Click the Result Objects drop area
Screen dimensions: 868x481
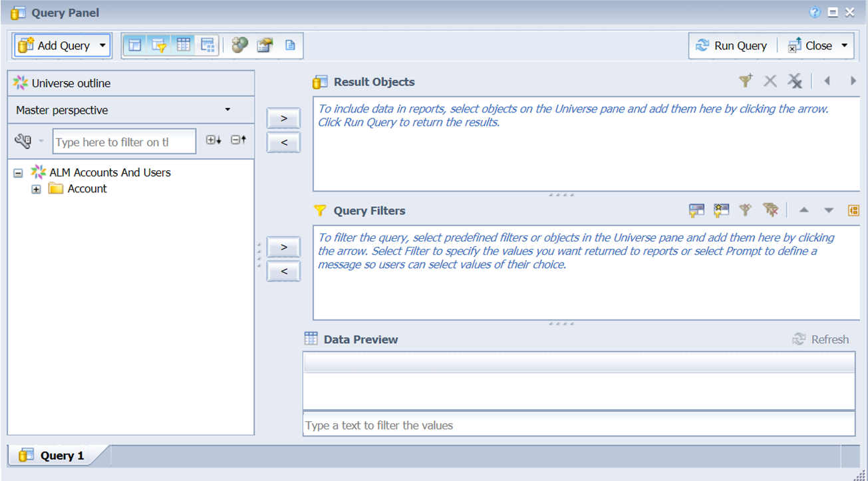tap(586, 144)
